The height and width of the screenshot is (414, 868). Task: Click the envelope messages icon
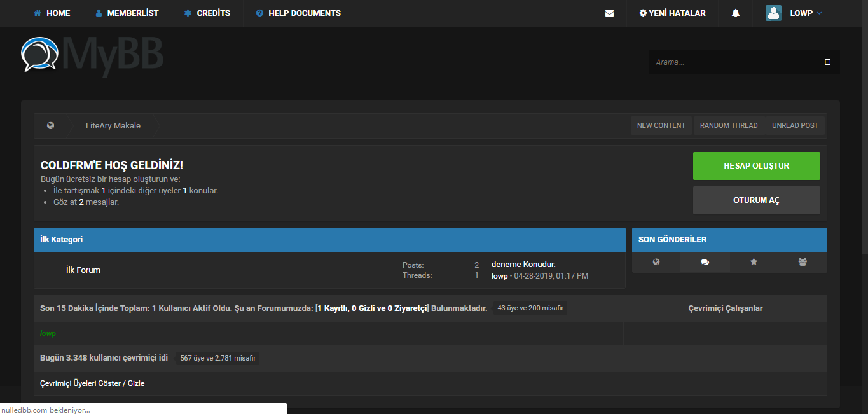pos(609,13)
